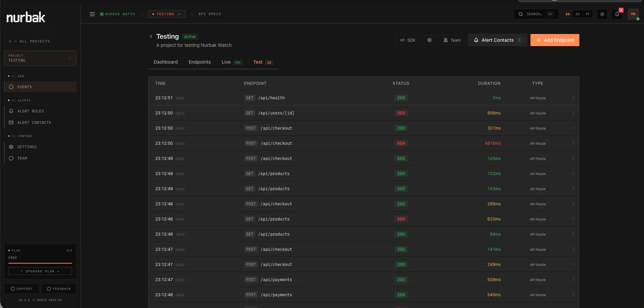
Task: Click API Specs breadcrumb
Action: [210, 14]
